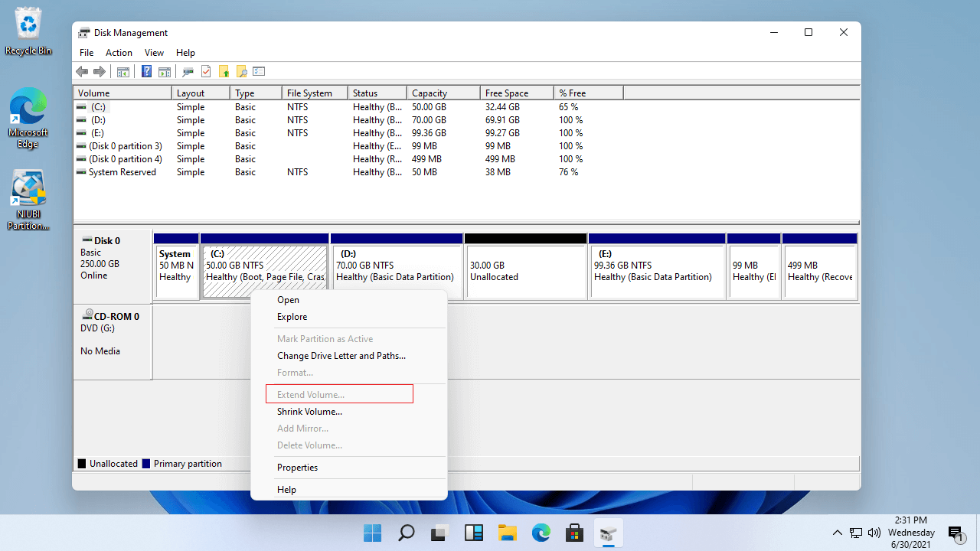
Task: Click the checklist settings toolbar icon
Action: point(259,72)
